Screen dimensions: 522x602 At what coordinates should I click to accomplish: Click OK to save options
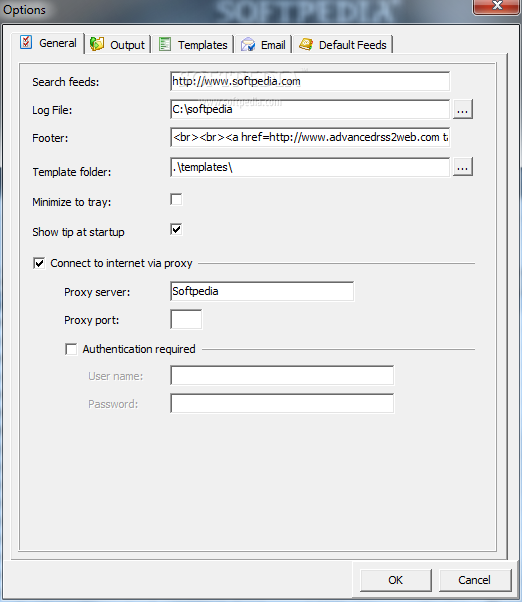396,580
